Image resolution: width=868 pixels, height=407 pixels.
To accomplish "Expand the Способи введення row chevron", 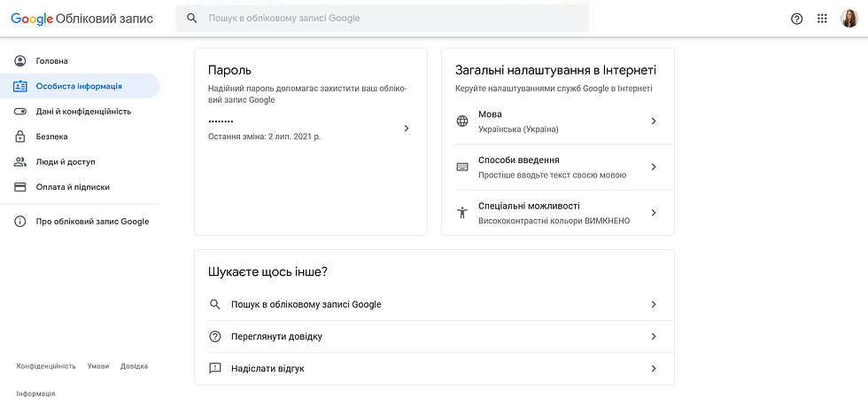I will [654, 167].
